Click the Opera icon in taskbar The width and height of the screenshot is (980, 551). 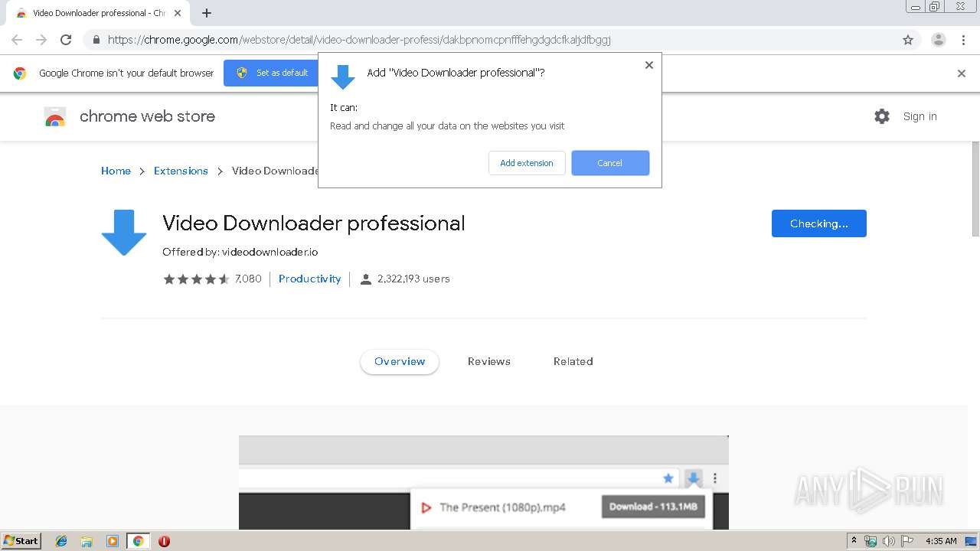pyautogui.click(x=164, y=541)
